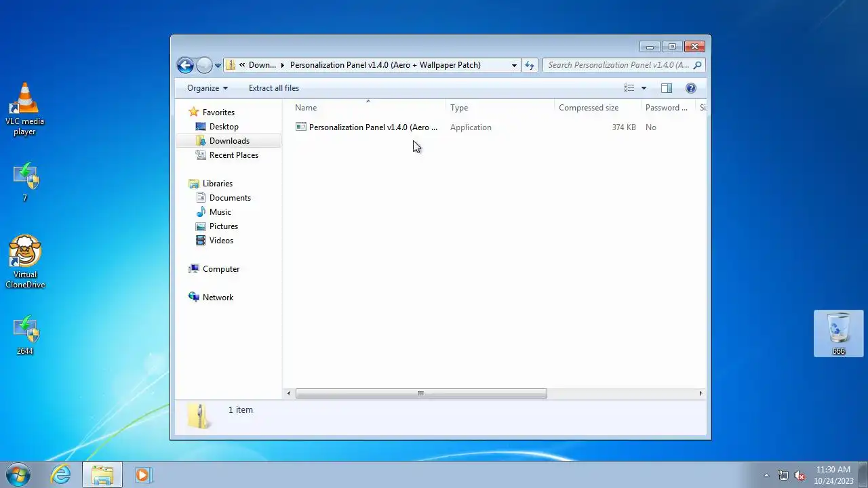Viewport: 868px width, 488px height.
Task: Click the application icon of Personalization Panel file
Action: [x=301, y=127]
